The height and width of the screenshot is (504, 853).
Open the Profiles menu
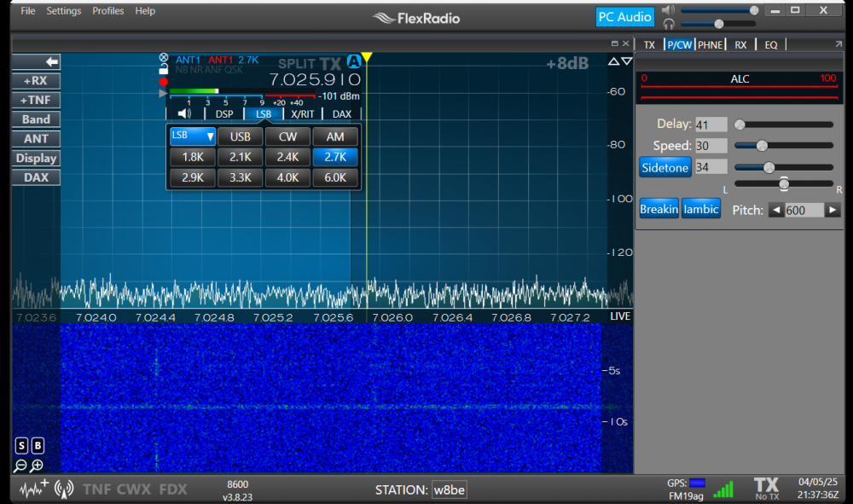tap(107, 11)
